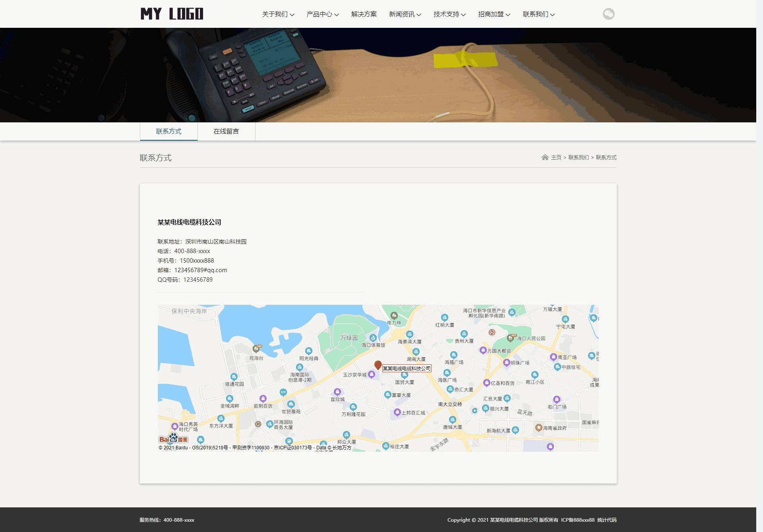The height and width of the screenshot is (532, 763).
Task: Click 阳光经典 map marker icon
Action: point(309,351)
